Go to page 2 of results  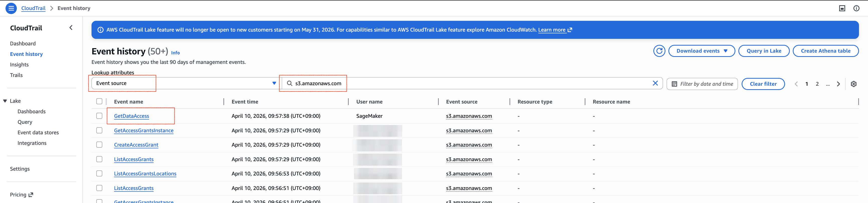(x=817, y=84)
